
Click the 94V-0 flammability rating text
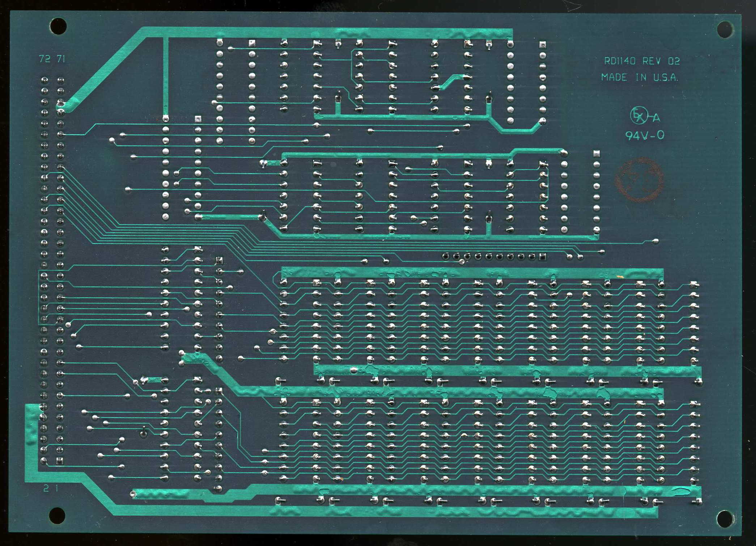click(645, 135)
